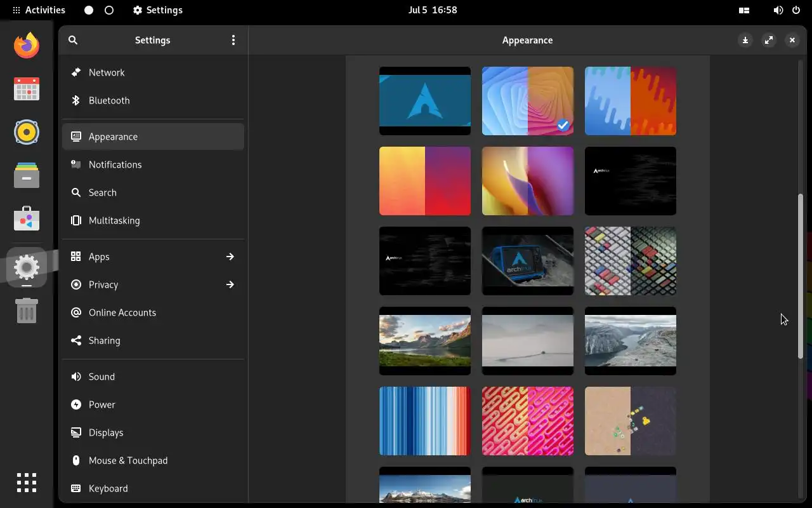The width and height of the screenshot is (812, 508).
Task: Select the blue and orange drip wallpaper
Action: pyautogui.click(x=631, y=101)
